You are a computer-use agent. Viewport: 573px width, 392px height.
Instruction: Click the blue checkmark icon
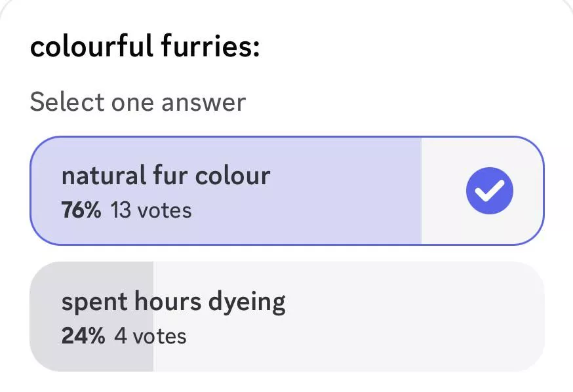pos(489,191)
